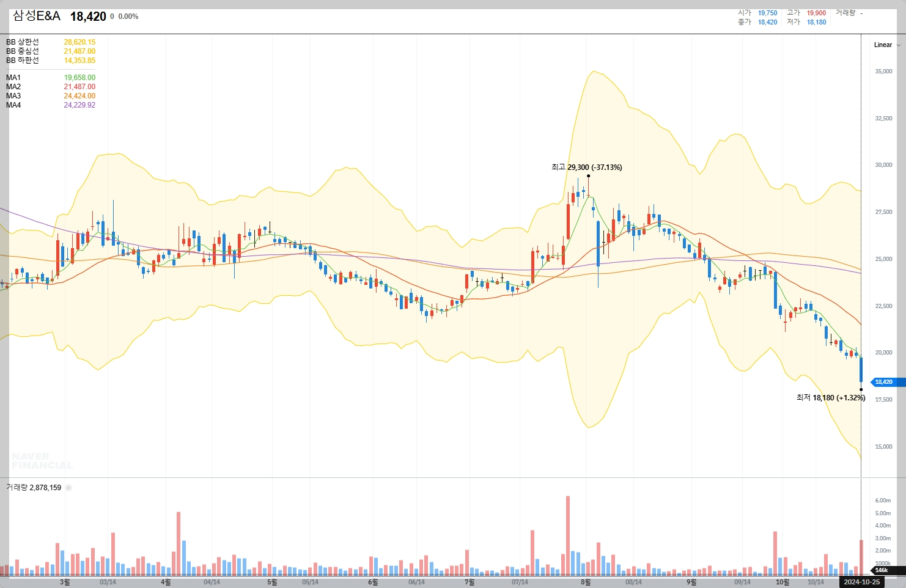This screenshot has width=906, height=588.
Task: Click the 14,353.85 lower band value
Action: point(79,61)
